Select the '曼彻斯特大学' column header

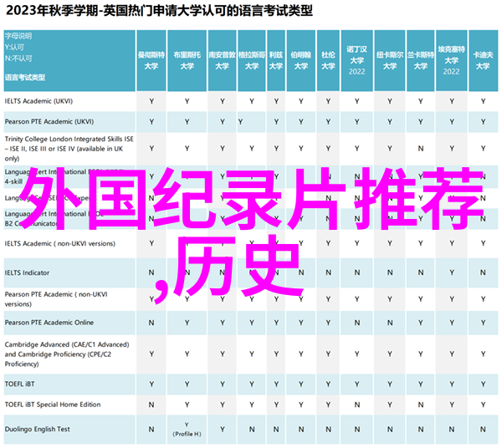(x=151, y=60)
